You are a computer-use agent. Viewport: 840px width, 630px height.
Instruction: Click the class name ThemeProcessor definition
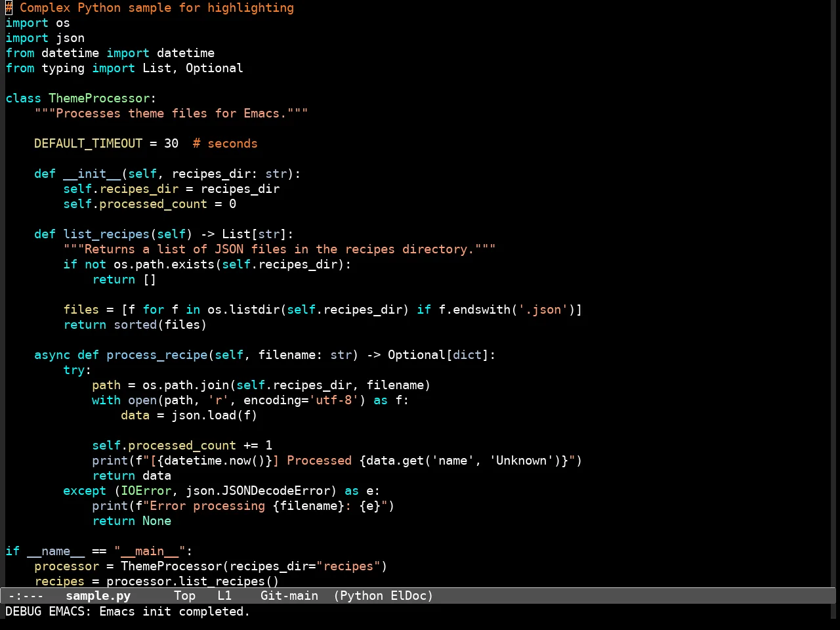click(99, 98)
